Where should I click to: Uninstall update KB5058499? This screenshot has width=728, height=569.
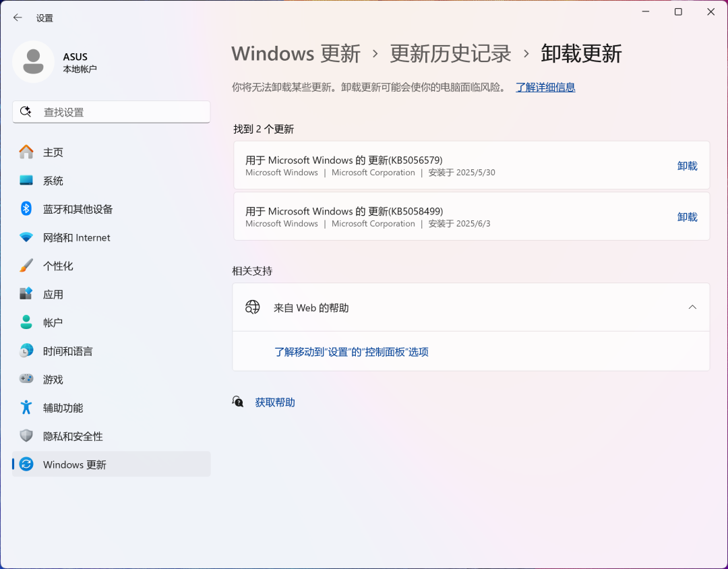tap(687, 217)
